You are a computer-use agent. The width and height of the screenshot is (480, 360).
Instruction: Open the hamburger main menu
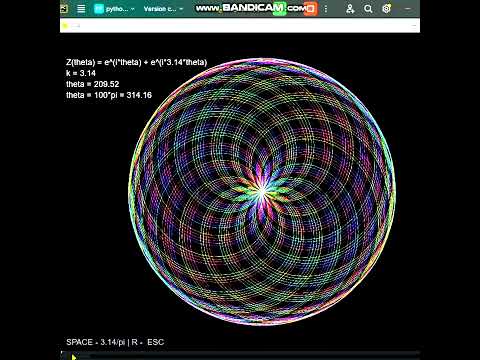pos(81,9)
